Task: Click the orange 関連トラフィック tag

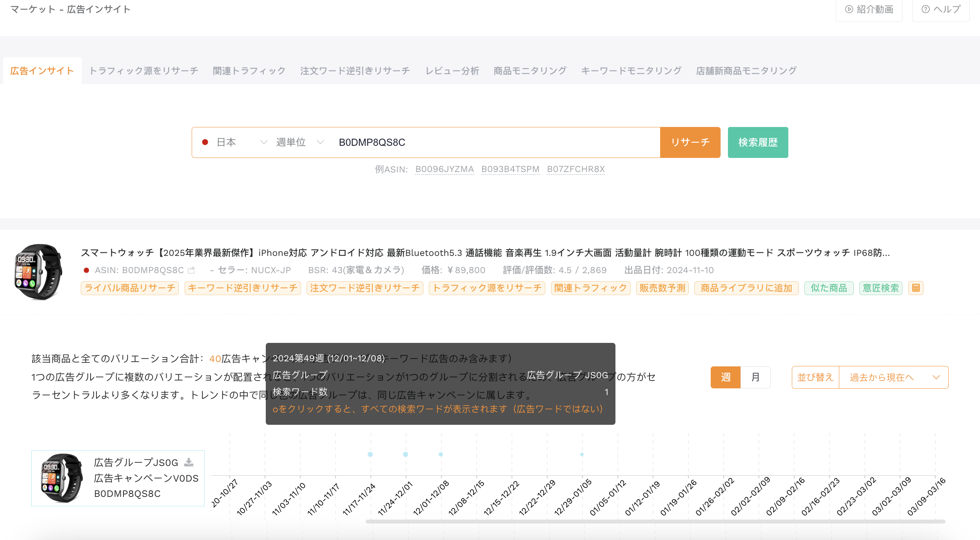Action: (591, 288)
